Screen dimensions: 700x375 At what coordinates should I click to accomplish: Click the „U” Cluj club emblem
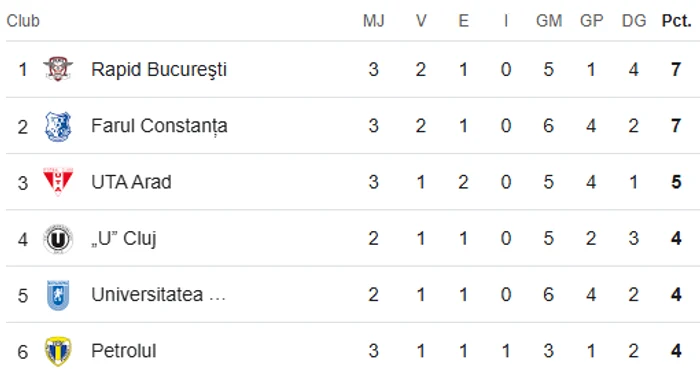(x=58, y=239)
